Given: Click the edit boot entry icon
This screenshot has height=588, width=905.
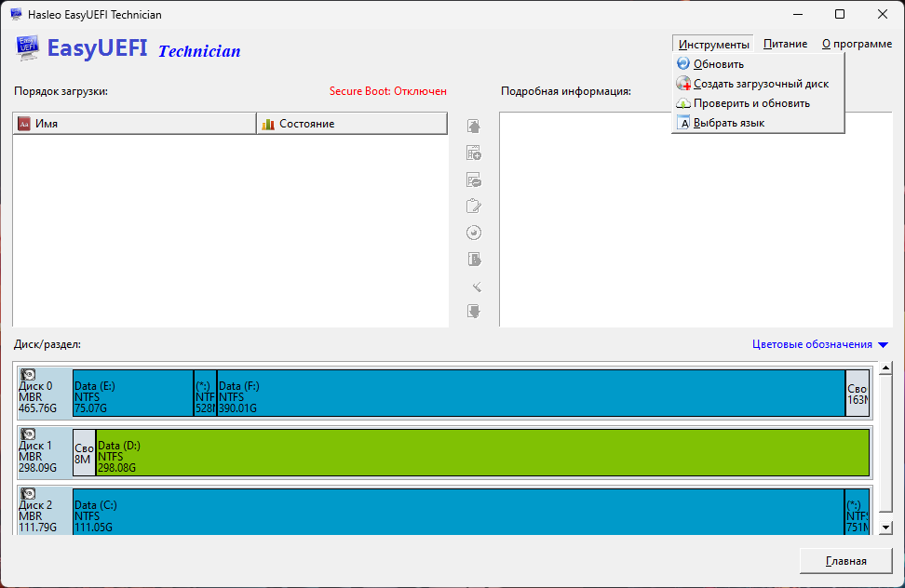Looking at the screenshot, I should point(474,206).
